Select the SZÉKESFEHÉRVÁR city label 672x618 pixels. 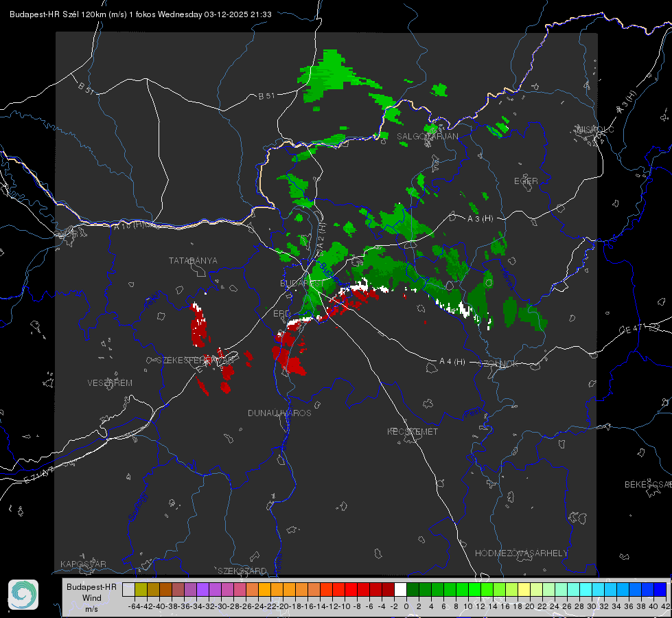pos(196,360)
